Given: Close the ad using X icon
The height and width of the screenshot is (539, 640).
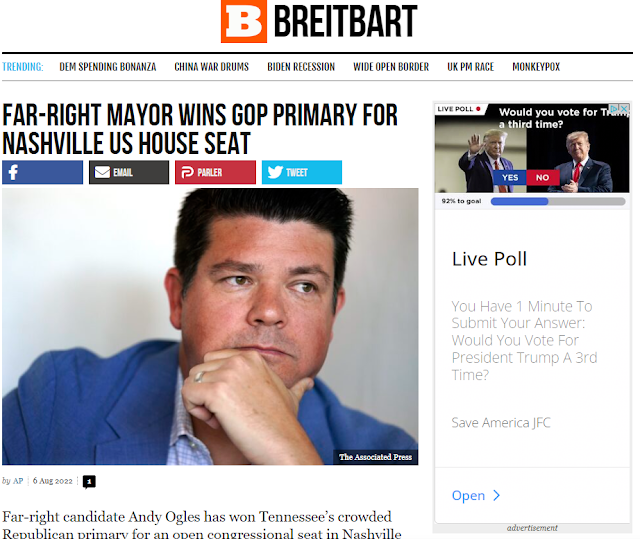Looking at the screenshot, I should click(x=624, y=109).
